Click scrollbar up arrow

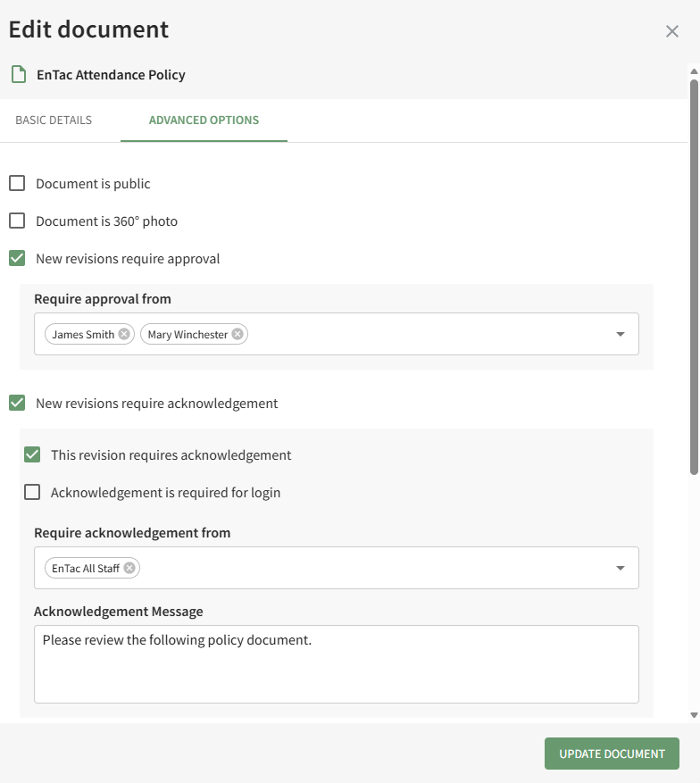click(694, 71)
